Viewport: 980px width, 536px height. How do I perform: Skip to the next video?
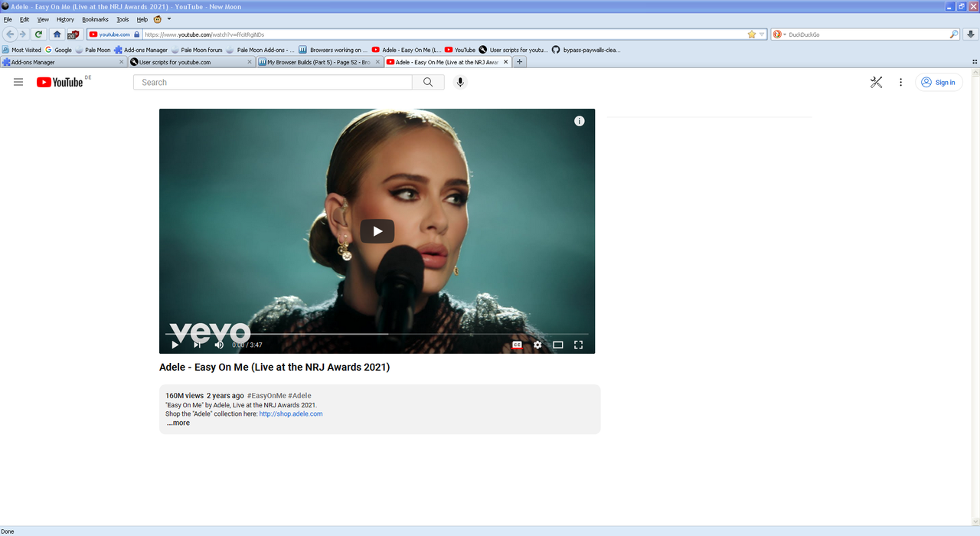[x=197, y=345]
